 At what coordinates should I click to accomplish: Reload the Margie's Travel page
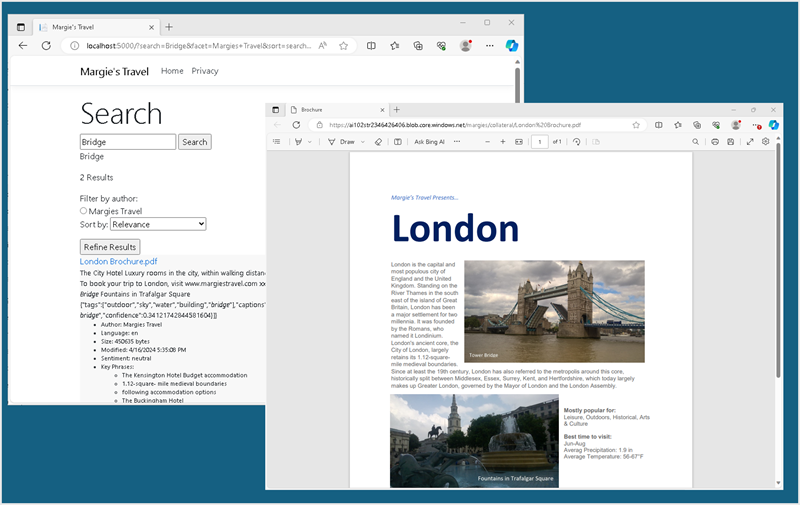point(46,46)
